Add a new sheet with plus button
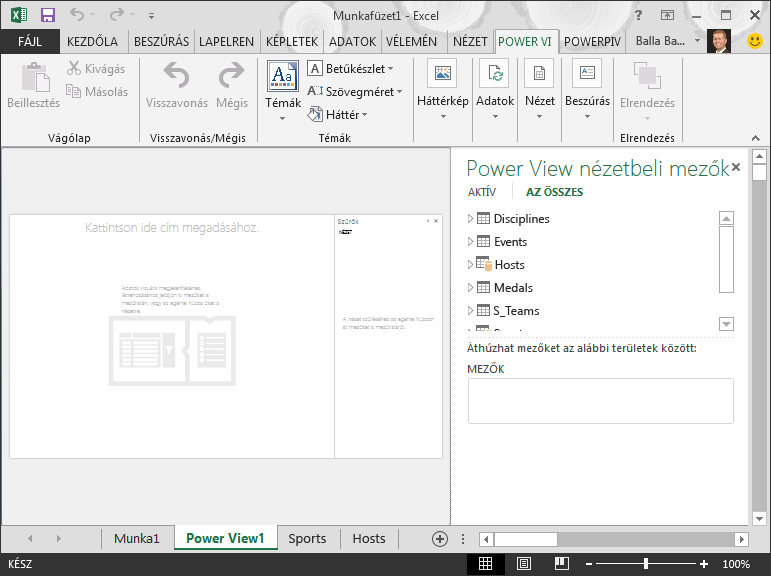The height and width of the screenshot is (576, 771). coord(440,539)
